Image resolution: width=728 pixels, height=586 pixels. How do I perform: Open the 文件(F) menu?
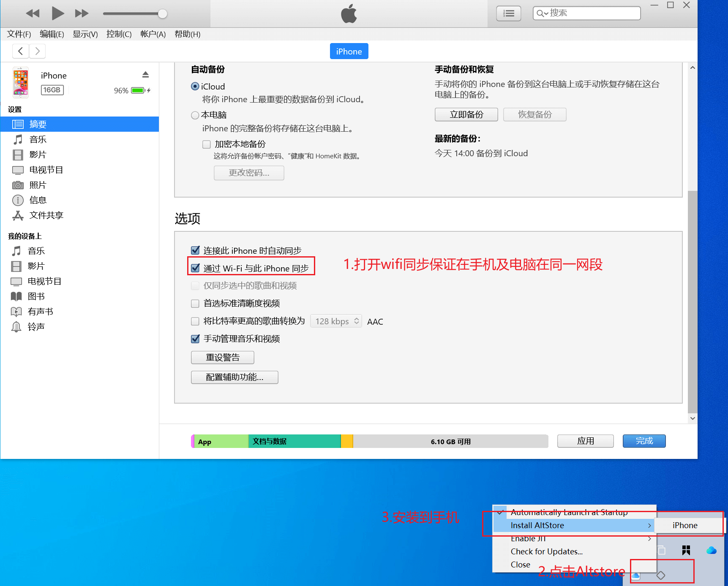pyautogui.click(x=19, y=34)
